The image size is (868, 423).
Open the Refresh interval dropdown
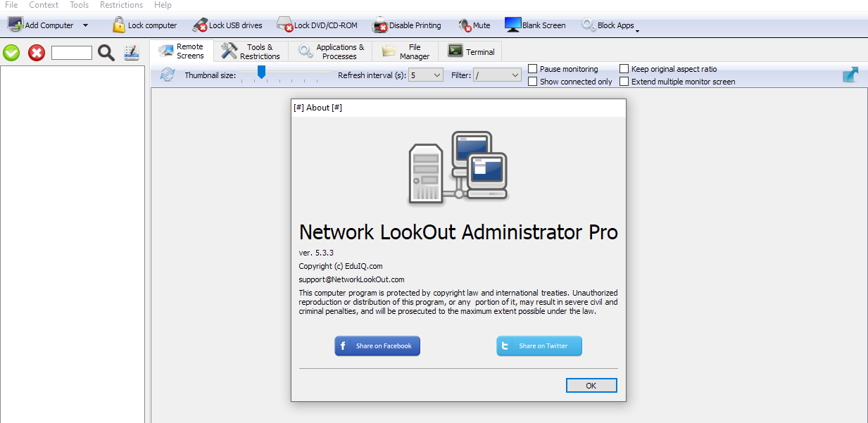pyautogui.click(x=426, y=75)
